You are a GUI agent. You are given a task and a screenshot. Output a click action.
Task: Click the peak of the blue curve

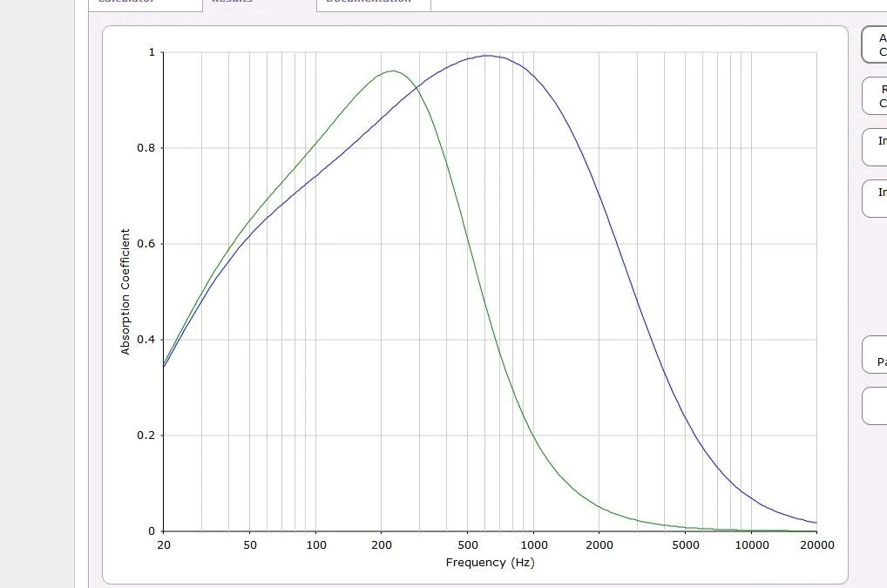(488, 56)
